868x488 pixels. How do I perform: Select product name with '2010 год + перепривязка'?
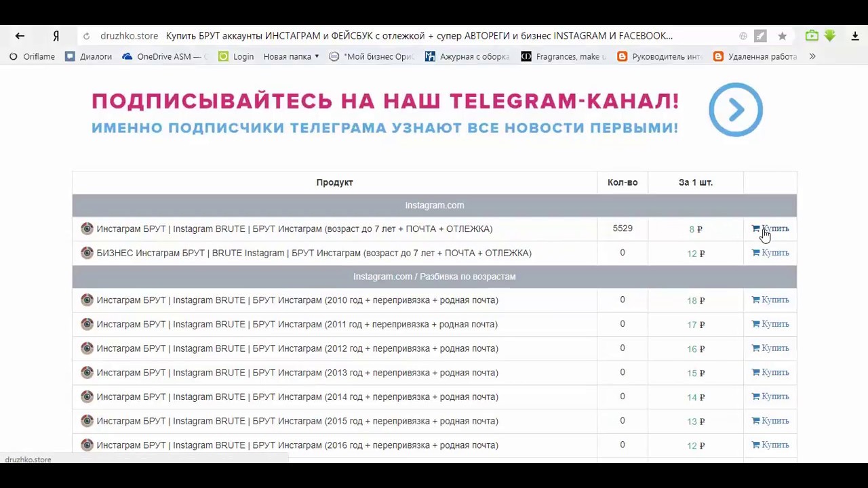(297, 300)
